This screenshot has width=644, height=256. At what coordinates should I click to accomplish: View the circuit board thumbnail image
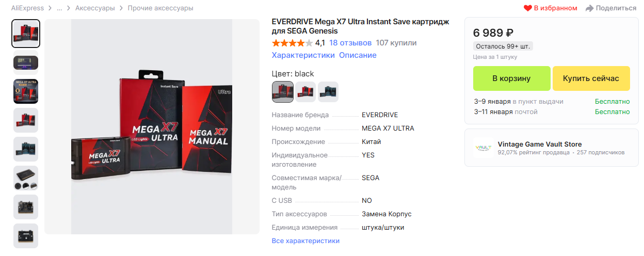[26, 207]
